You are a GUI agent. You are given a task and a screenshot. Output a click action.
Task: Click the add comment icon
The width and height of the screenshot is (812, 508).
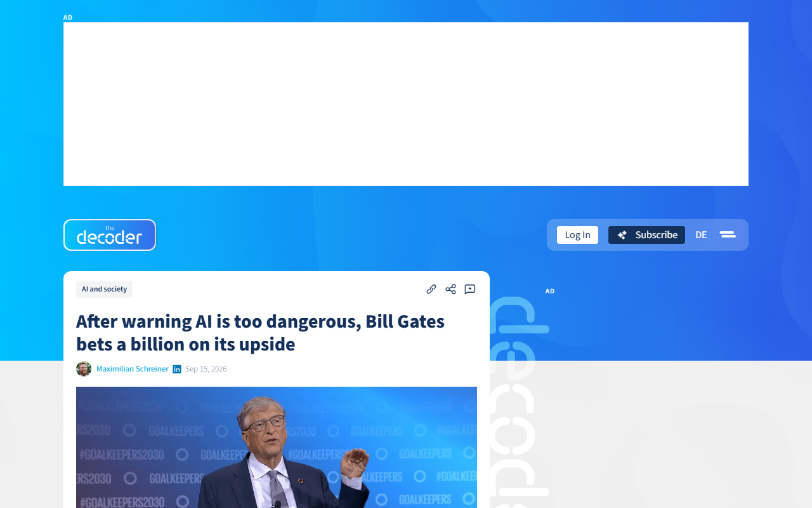[470, 290]
